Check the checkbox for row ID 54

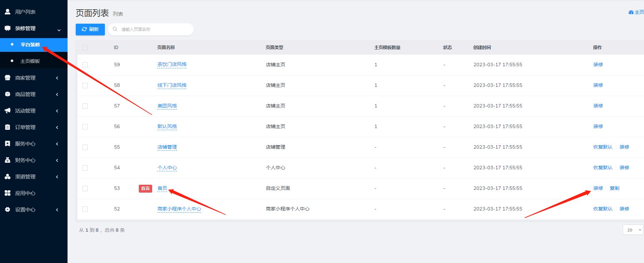point(85,168)
